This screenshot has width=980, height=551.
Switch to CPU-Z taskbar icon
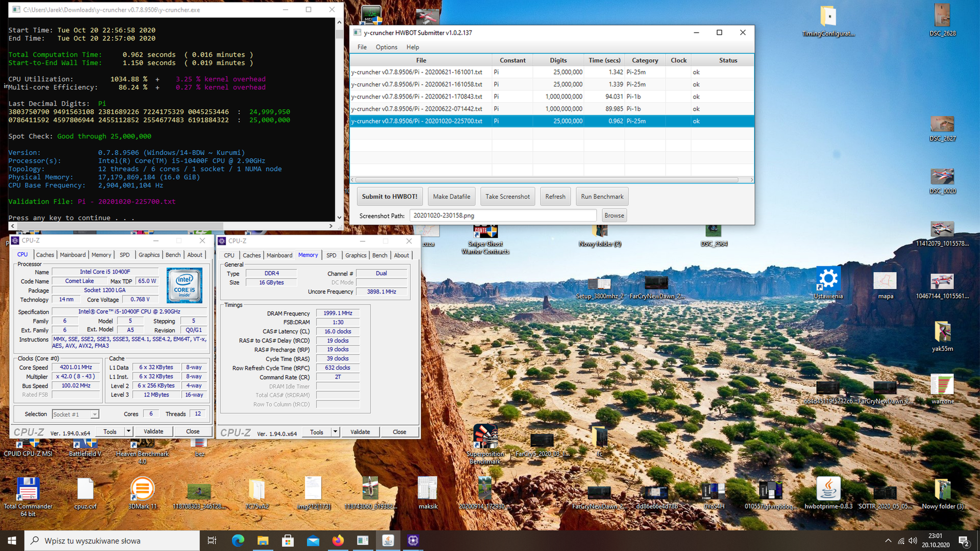tap(413, 540)
